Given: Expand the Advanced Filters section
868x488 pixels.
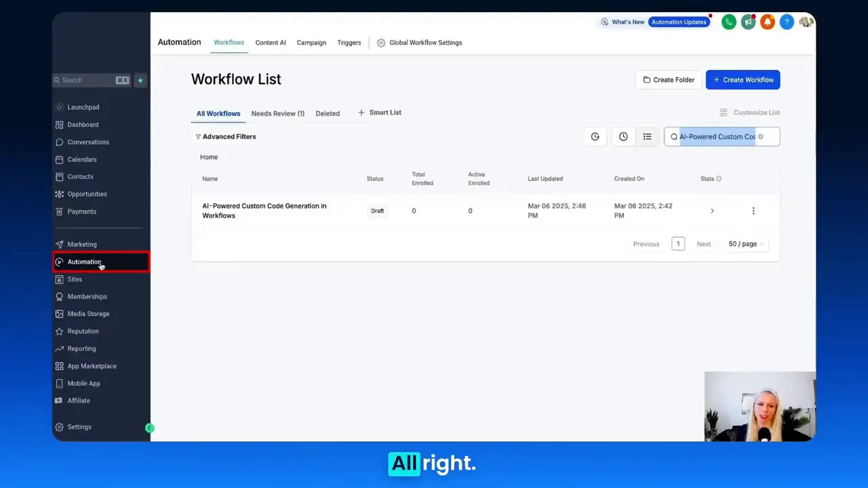Looking at the screenshot, I should (x=226, y=137).
